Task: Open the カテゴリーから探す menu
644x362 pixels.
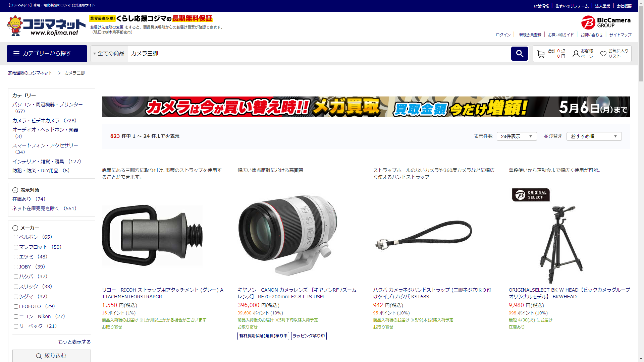Action: coord(47,54)
